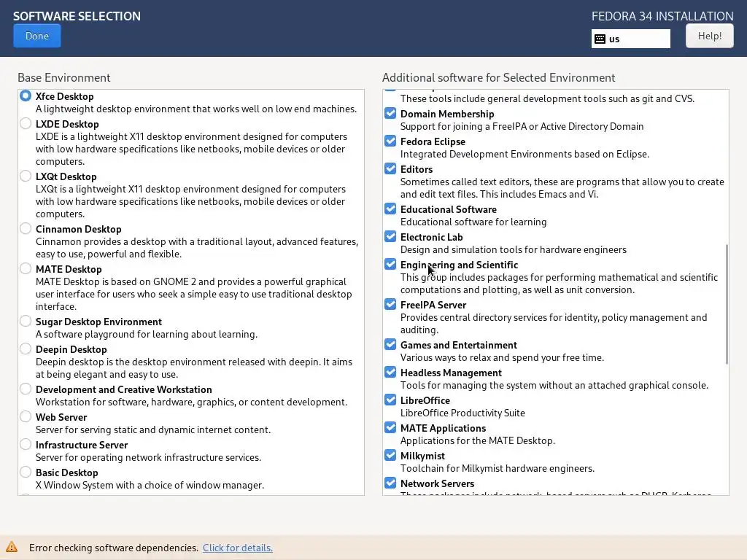The height and width of the screenshot is (560, 747).
Task: Click the LibreOffice Productivity Suite description
Action: click(462, 413)
